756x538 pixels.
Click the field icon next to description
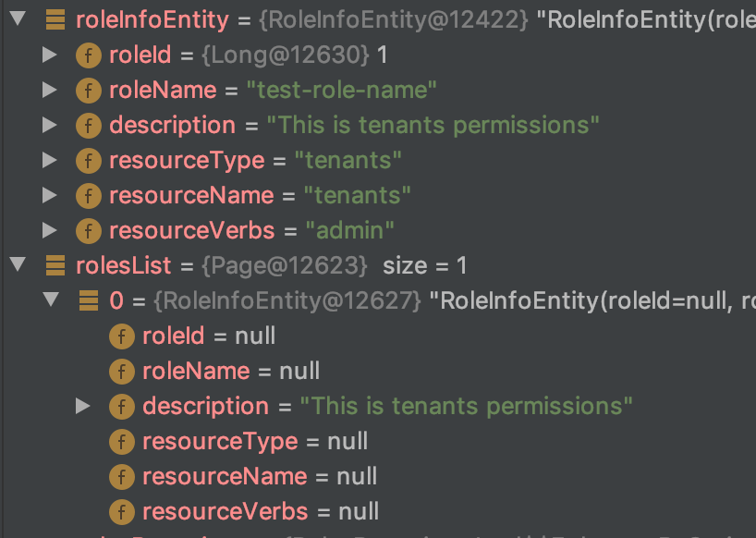(x=88, y=125)
